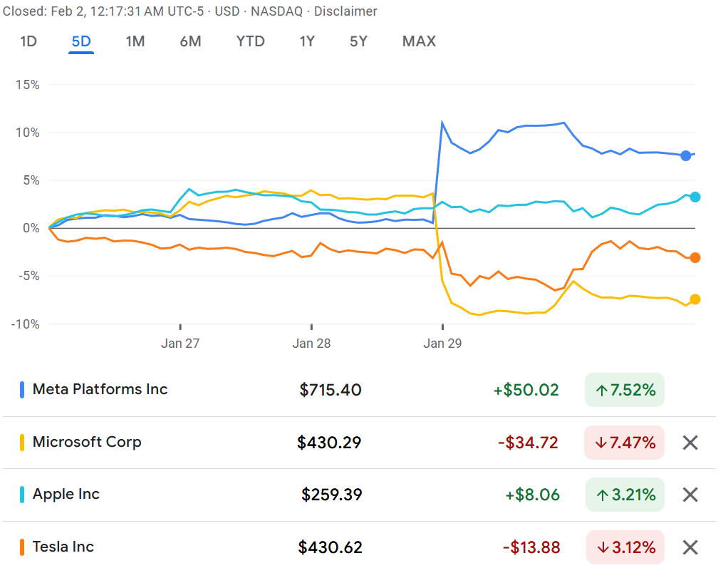
Task: Show the MAX chart range
Action: [419, 41]
